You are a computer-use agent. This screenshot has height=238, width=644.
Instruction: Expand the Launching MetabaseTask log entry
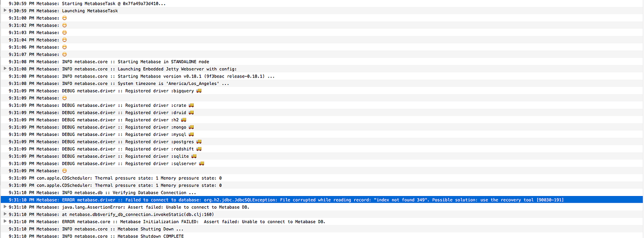tap(5, 11)
